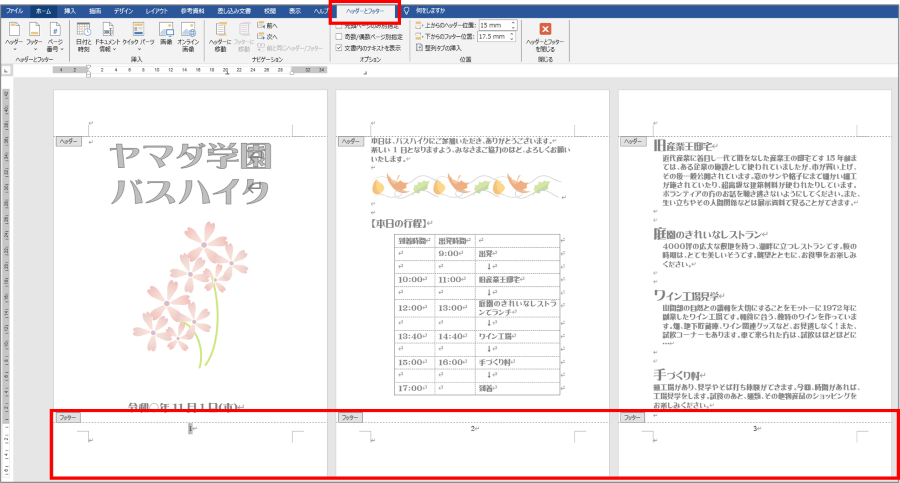
Task: Decrease footer position with down spinner
Action: 513,38
